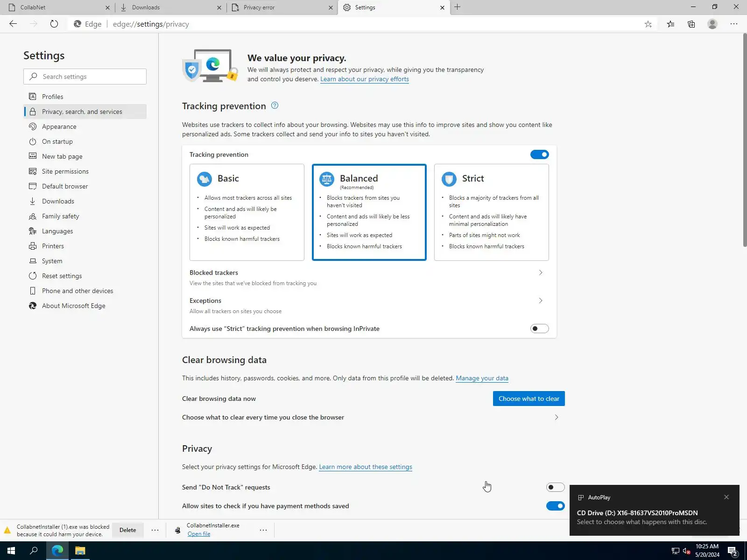Open Windows Start menu
This screenshot has width=747, height=560.
pyautogui.click(x=11, y=551)
